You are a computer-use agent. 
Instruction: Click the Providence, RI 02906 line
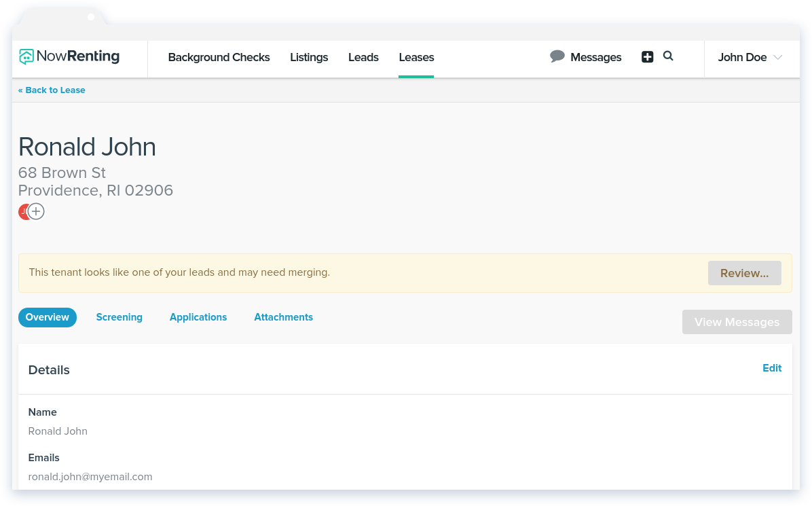pyautogui.click(x=96, y=191)
